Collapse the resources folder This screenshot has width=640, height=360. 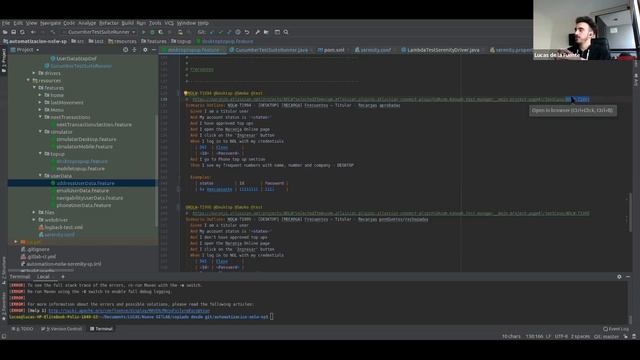(28, 80)
